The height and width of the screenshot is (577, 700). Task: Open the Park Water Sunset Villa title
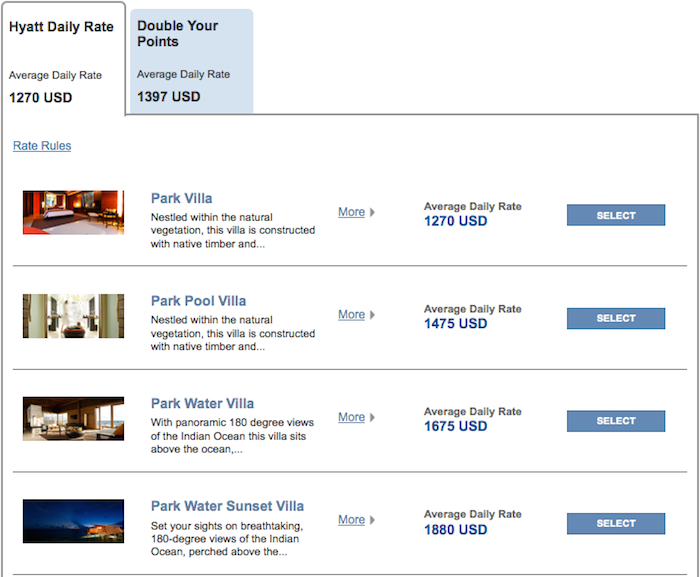click(x=227, y=506)
